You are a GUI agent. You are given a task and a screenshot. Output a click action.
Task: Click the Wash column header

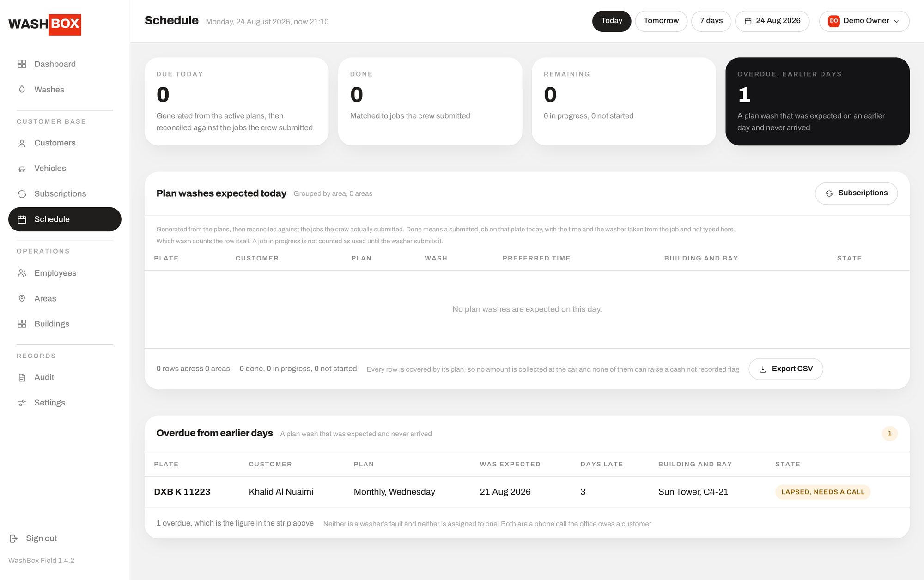point(436,259)
